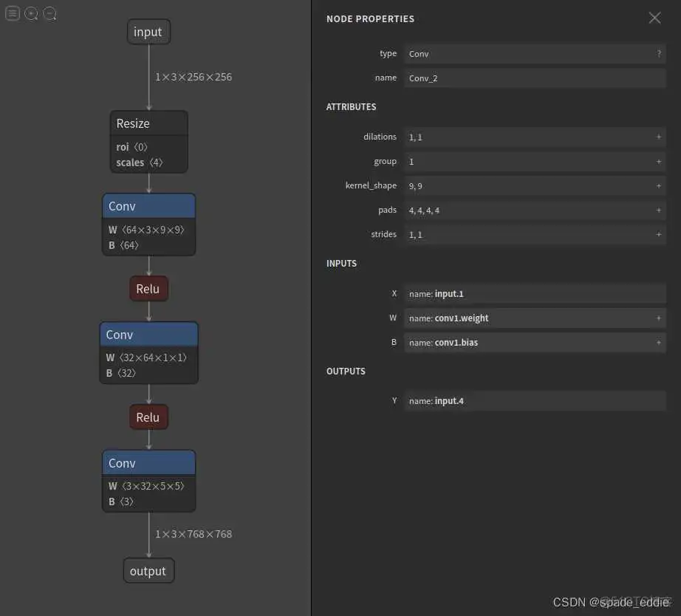Click the zoom out magnifier icon
This screenshot has width=681, height=616.
click(49, 13)
